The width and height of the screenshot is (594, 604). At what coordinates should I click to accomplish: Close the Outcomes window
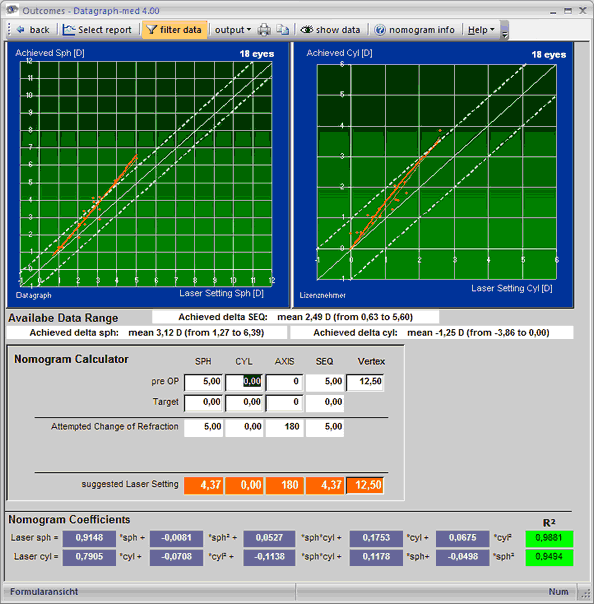(582, 11)
